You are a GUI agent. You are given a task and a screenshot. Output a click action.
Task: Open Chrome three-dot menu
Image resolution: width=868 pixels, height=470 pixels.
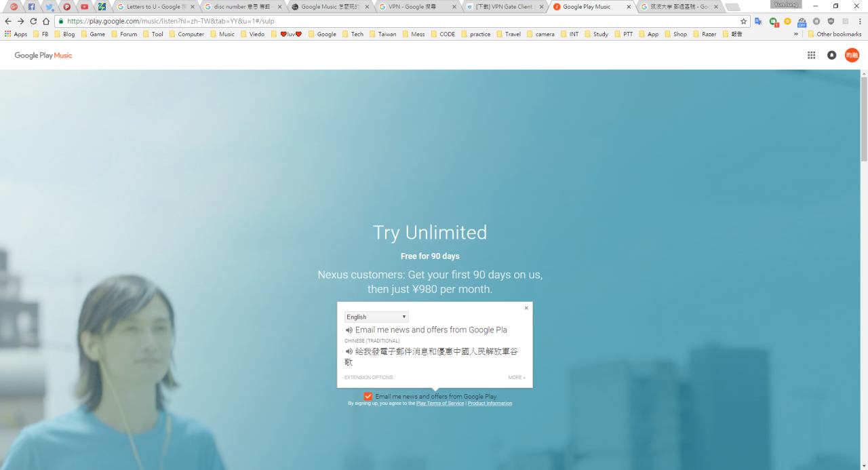(860, 21)
